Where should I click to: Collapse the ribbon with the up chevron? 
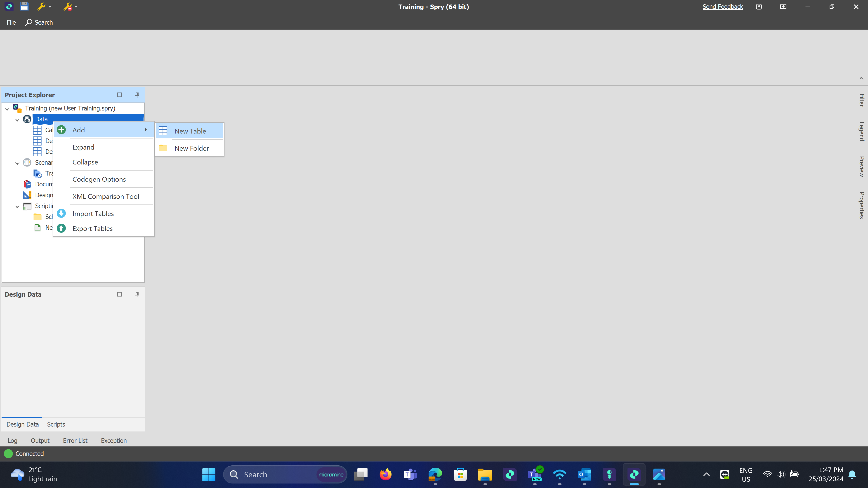[861, 78]
